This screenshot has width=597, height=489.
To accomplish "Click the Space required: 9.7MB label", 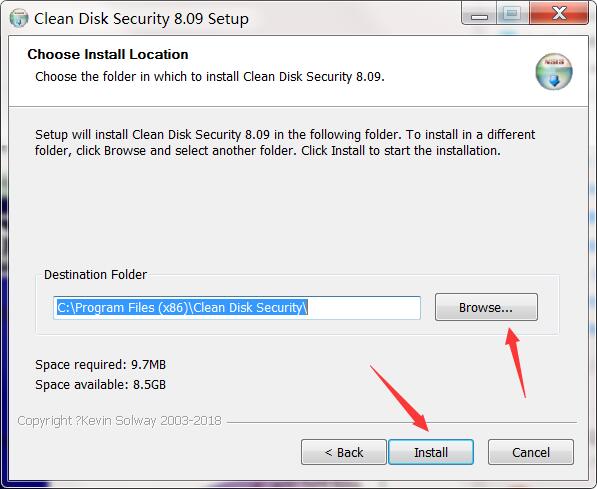I will [101, 364].
